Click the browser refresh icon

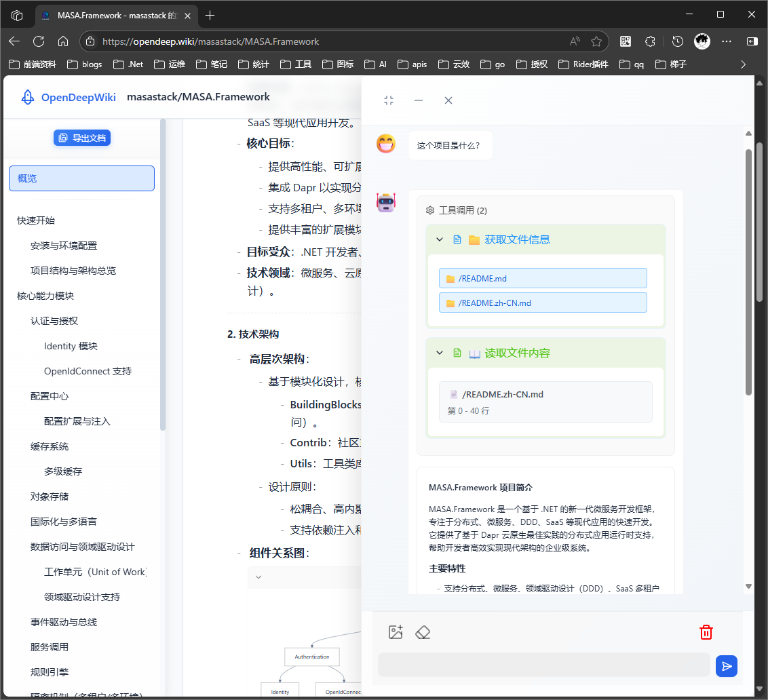[x=39, y=41]
